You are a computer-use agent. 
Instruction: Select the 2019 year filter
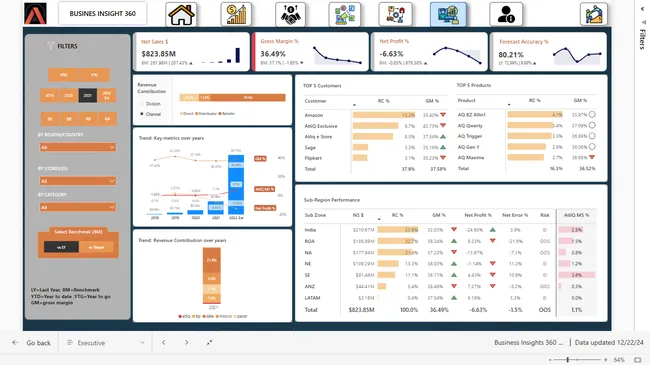[49, 95]
